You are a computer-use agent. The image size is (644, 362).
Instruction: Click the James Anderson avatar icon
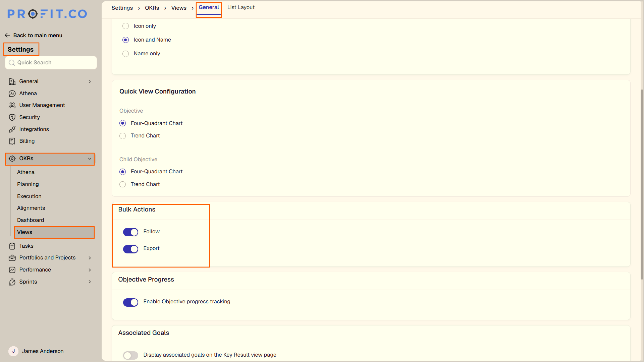(x=13, y=351)
